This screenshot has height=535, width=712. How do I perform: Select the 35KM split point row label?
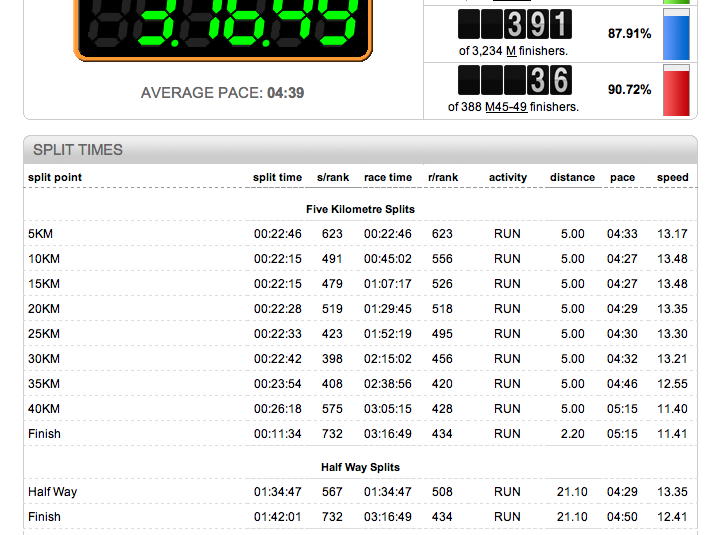pos(44,384)
